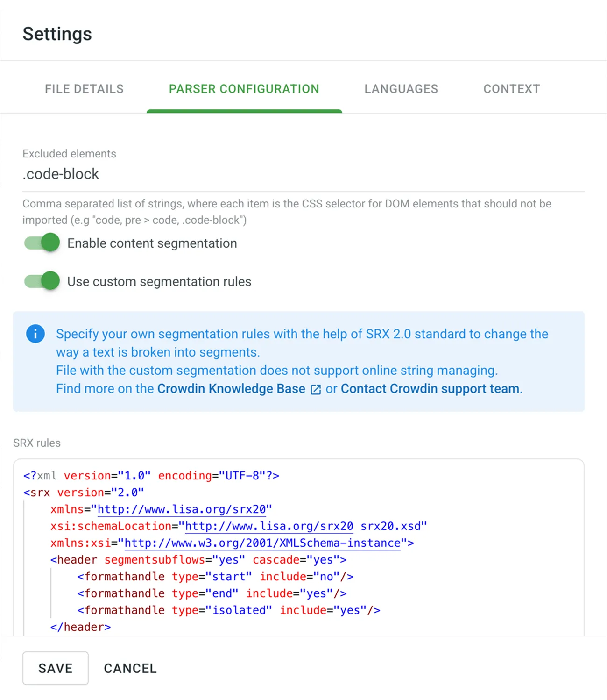The height and width of the screenshot is (700, 607).
Task: Click the info icon in the notice banner
Action: point(35,334)
